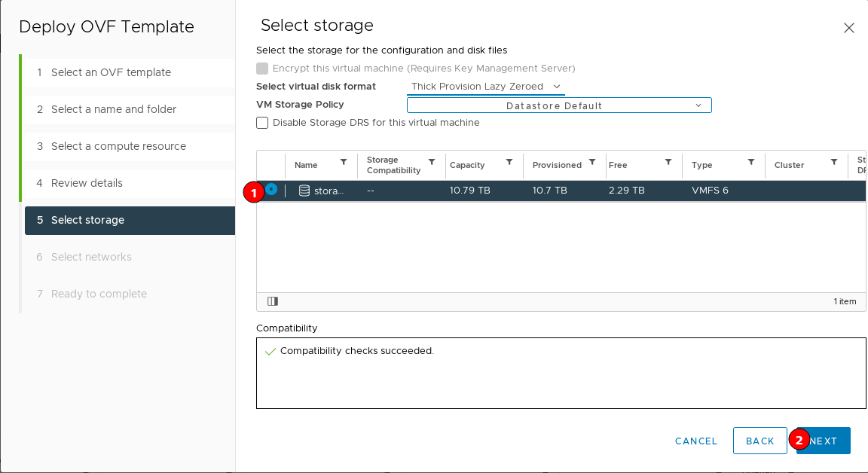Click the CANCEL button
Viewport: 868px width, 473px height.
696,441
